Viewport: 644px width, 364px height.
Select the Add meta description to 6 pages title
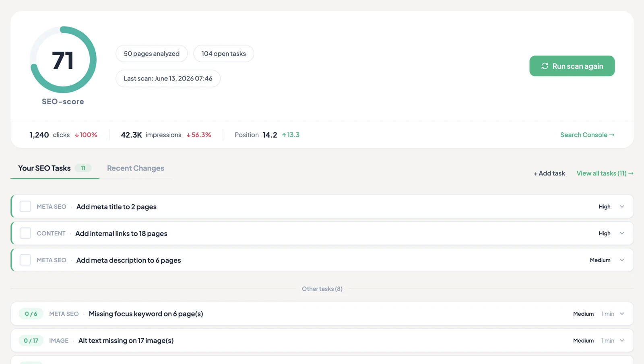[x=129, y=260]
